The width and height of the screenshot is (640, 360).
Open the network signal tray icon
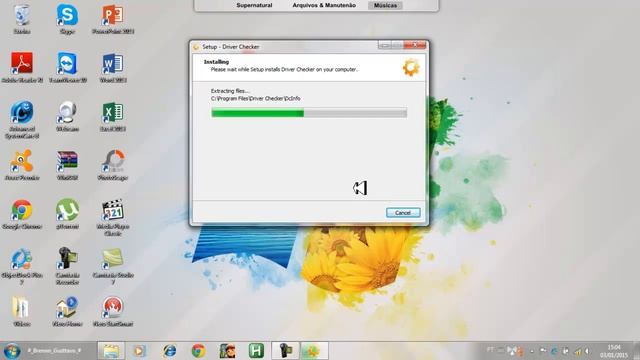(577, 351)
